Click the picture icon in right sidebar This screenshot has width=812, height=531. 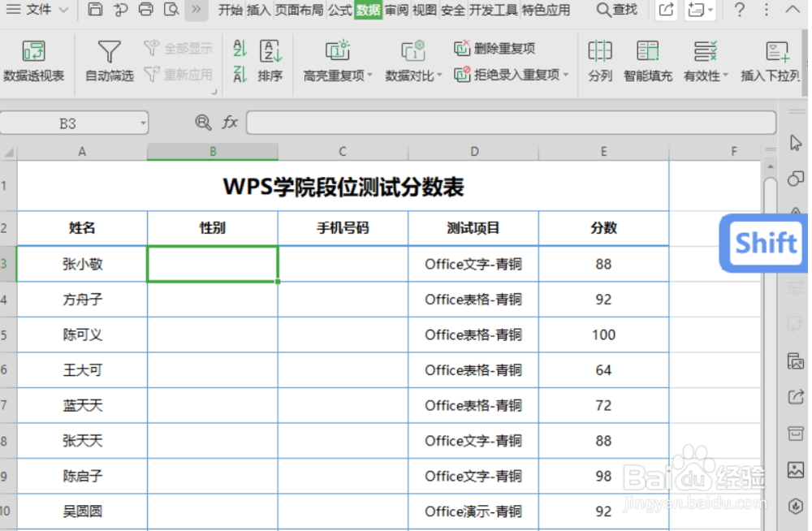pyautogui.click(x=796, y=470)
